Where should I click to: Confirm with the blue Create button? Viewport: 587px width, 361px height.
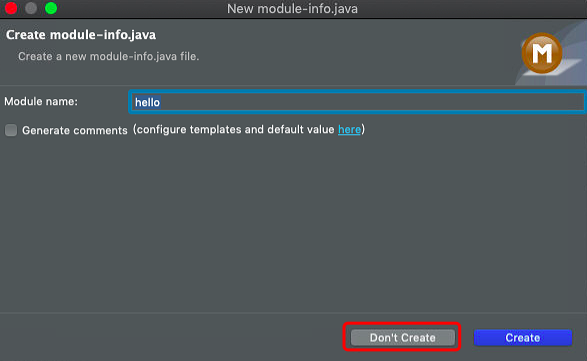[523, 337]
